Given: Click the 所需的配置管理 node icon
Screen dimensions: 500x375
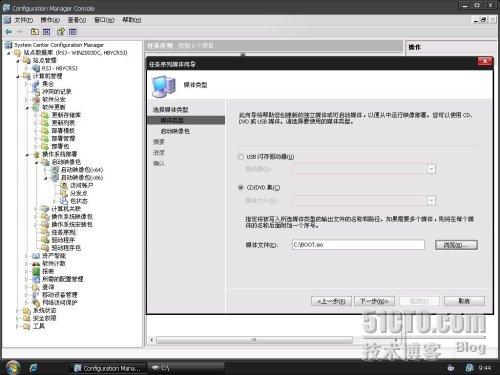Looking at the screenshot, I should tap(36, 279).
